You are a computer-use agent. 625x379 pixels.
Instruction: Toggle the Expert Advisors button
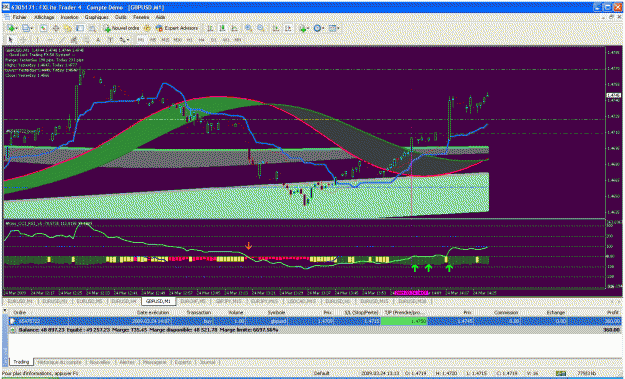point(177,28)
